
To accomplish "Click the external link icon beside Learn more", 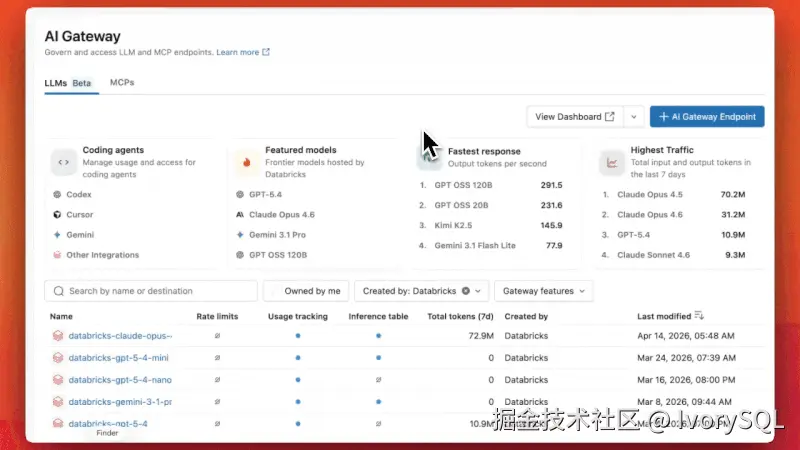I will pyautogui.click(x=266, y=52).
